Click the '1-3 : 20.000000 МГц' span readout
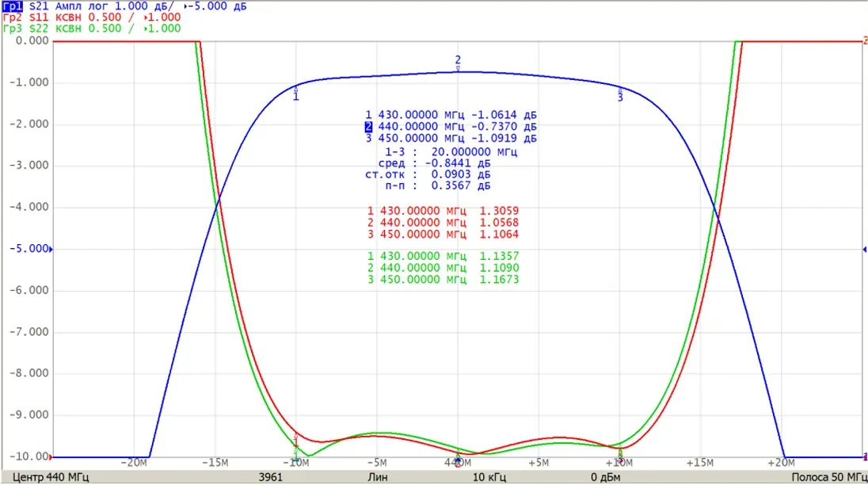This screenshot has height=485, width=868. coord(451,151)
